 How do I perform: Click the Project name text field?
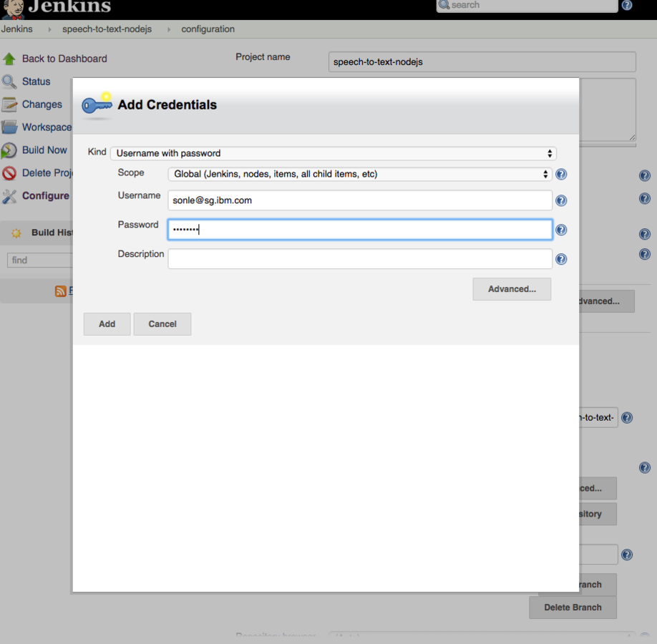pyautogui.click(x=482, y=62)
